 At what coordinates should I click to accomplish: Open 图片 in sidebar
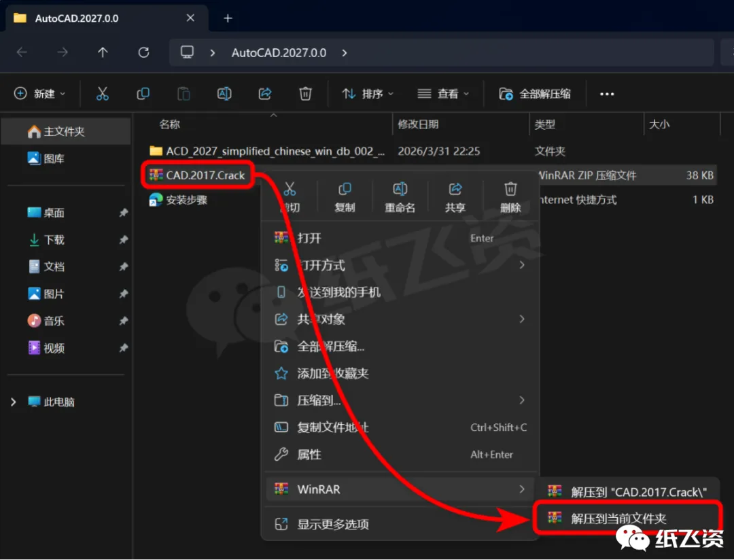point(65,294)
